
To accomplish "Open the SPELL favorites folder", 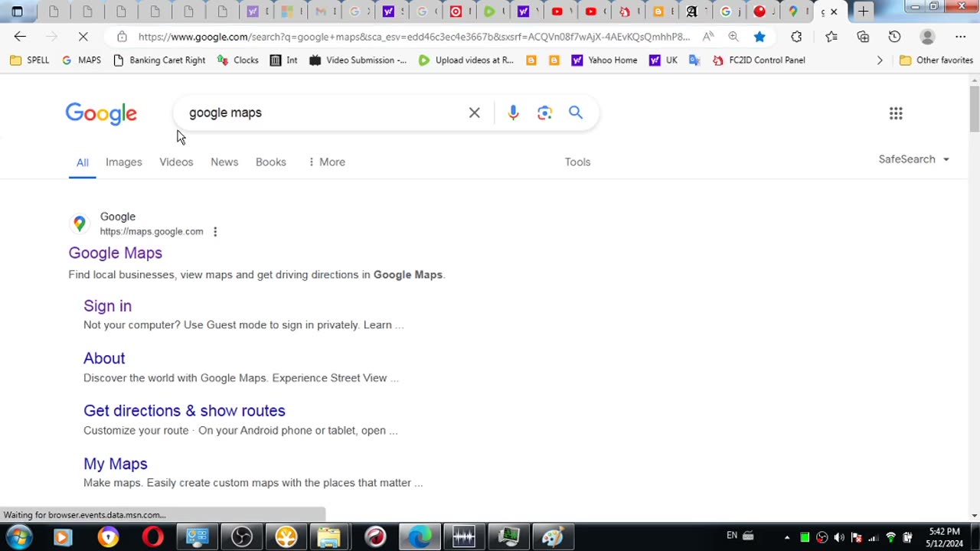I will point(30,60).
